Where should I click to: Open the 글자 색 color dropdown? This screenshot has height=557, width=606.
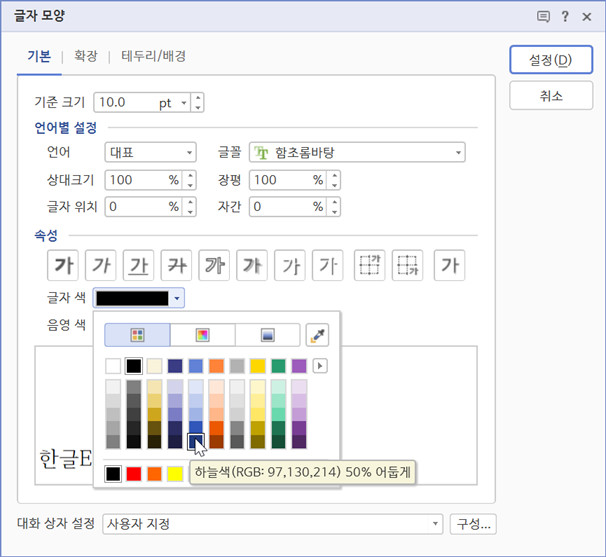177,298
